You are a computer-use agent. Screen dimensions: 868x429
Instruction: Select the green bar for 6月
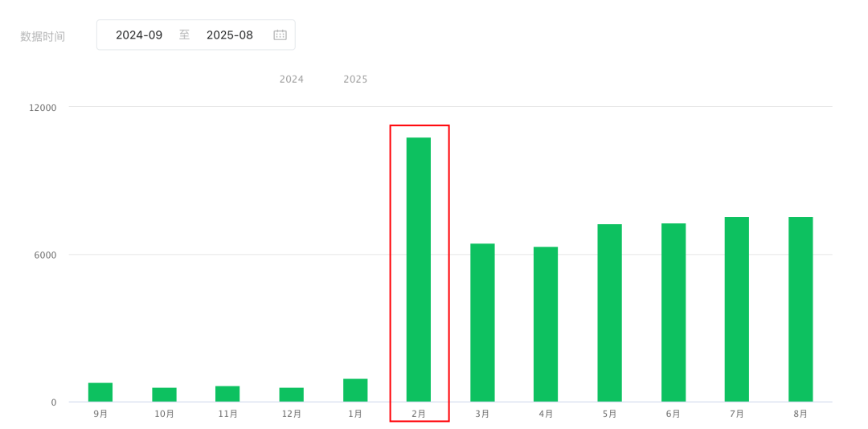click(x=674, y=313)
